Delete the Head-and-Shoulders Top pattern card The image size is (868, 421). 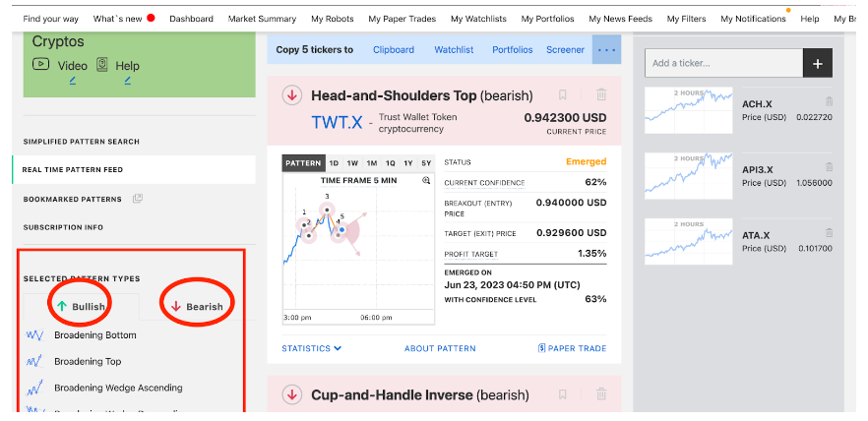click(x=601, y=95)
